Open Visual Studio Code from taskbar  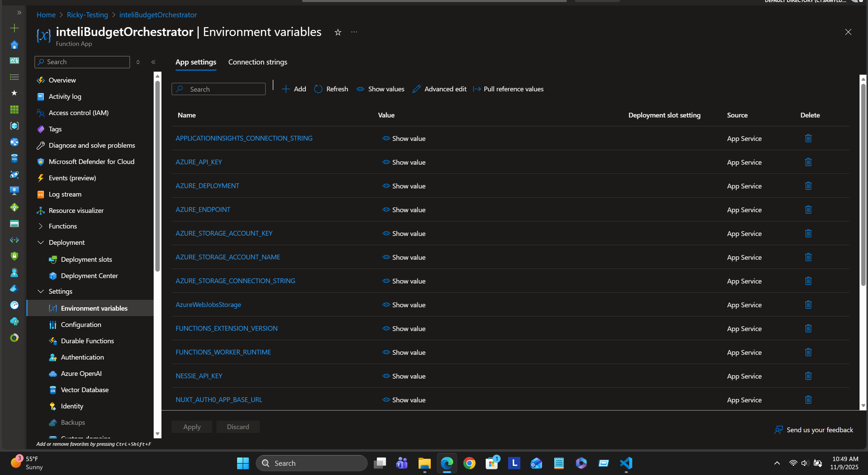click(626, 463)
